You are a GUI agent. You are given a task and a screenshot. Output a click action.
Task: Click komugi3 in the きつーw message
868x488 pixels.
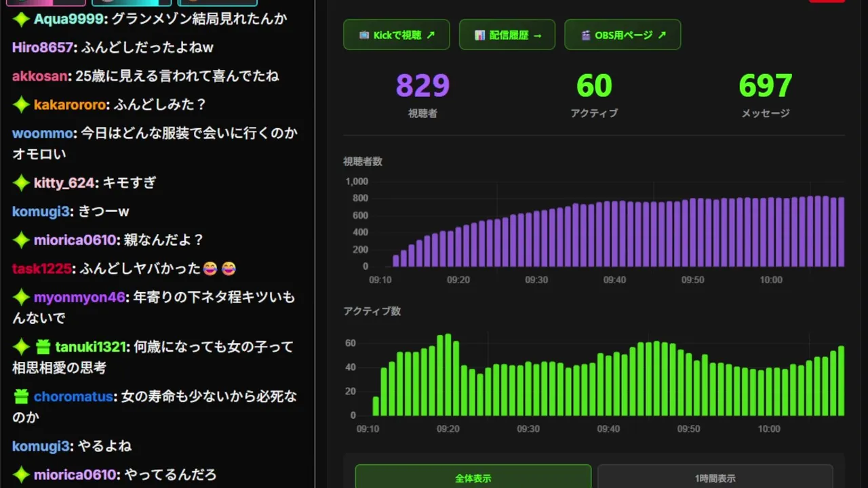click(41, 211)
